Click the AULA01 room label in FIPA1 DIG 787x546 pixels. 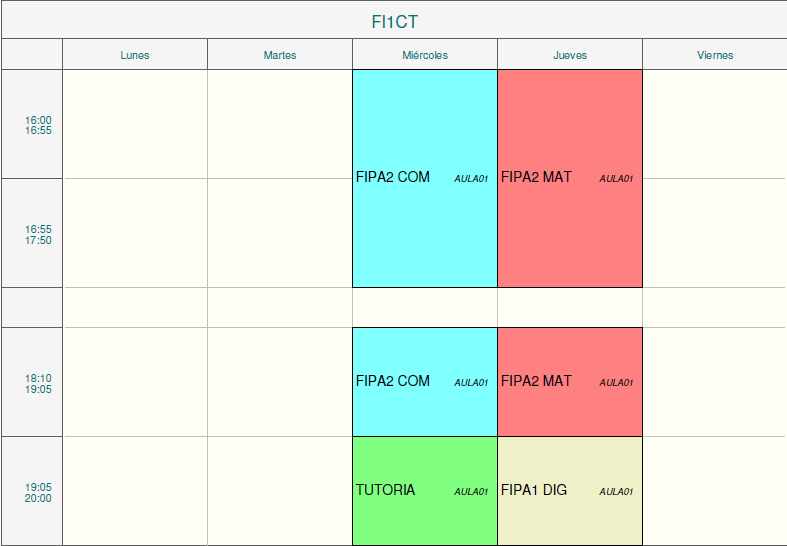[x=616, y=492]
